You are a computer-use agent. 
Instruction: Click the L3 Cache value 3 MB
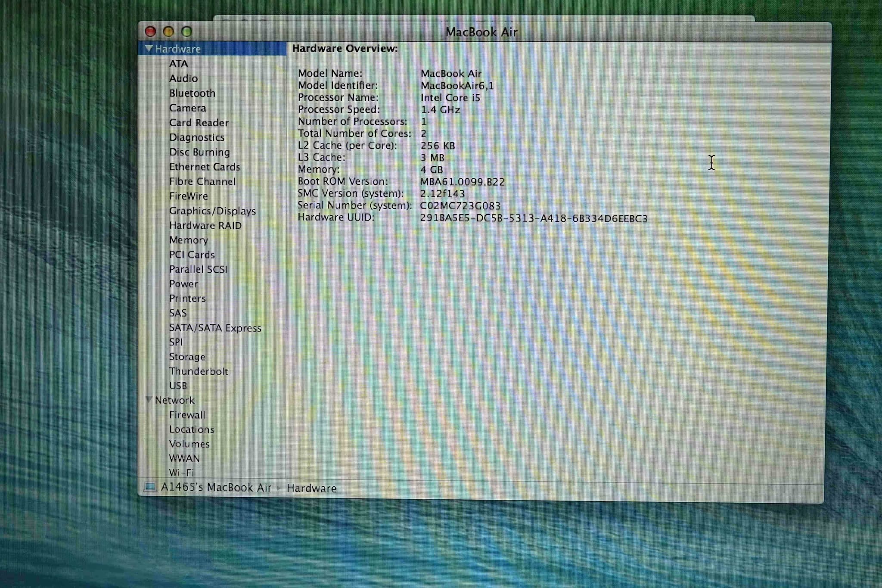(x=432, y=158)
